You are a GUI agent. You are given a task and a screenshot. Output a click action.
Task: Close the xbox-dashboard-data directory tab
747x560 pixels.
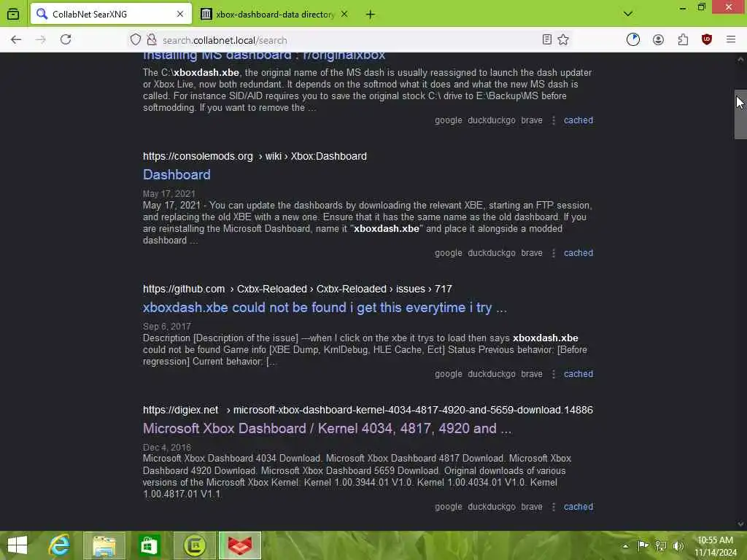pos(344,15)
